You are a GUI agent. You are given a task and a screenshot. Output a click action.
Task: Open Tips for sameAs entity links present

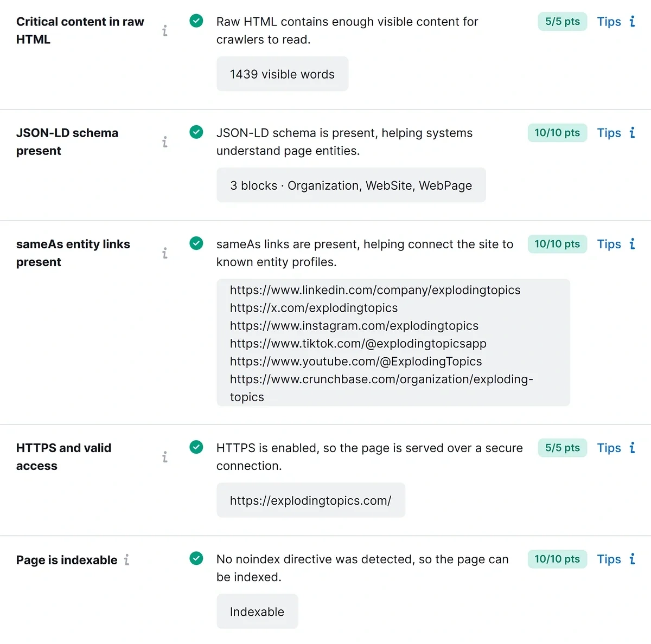609,244
